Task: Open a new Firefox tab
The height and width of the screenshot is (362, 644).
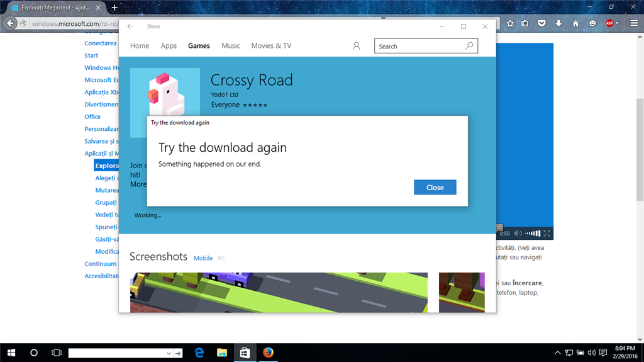Action: [x=114, y=8]
